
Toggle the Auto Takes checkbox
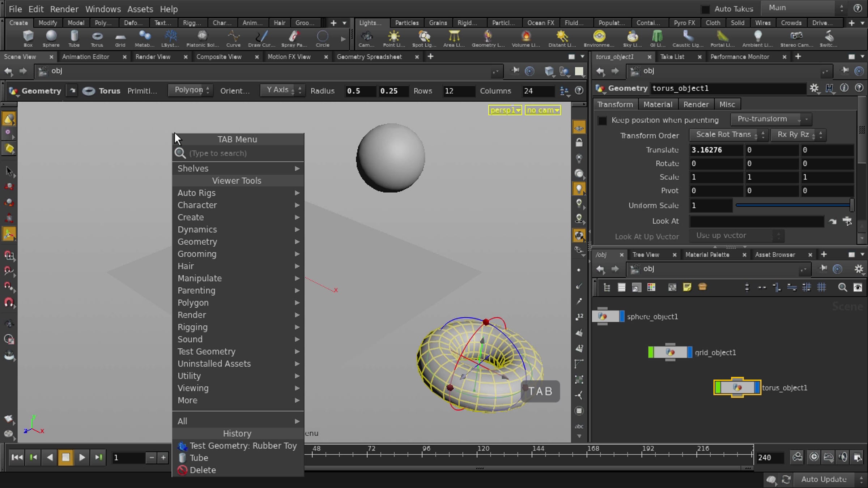705,9
